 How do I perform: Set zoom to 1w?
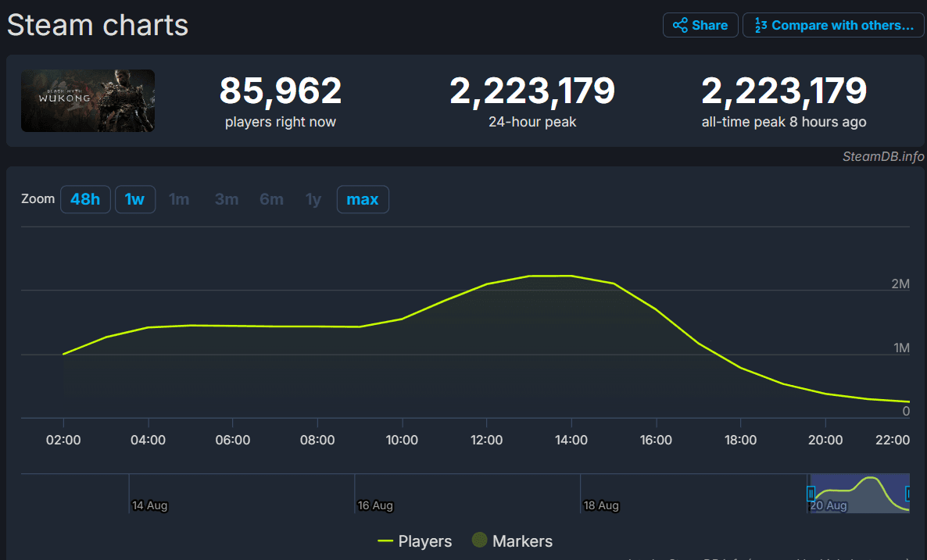click(134, 199)
